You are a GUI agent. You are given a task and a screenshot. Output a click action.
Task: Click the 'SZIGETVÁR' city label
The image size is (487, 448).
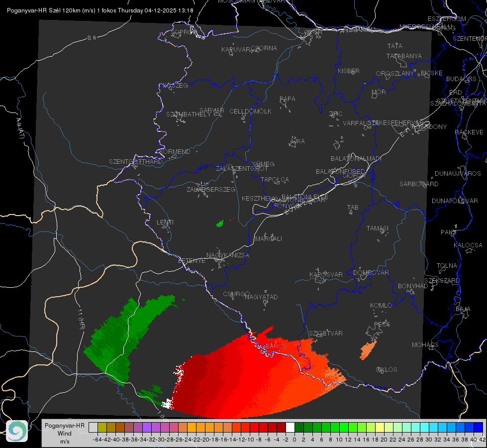pos(326,334)
